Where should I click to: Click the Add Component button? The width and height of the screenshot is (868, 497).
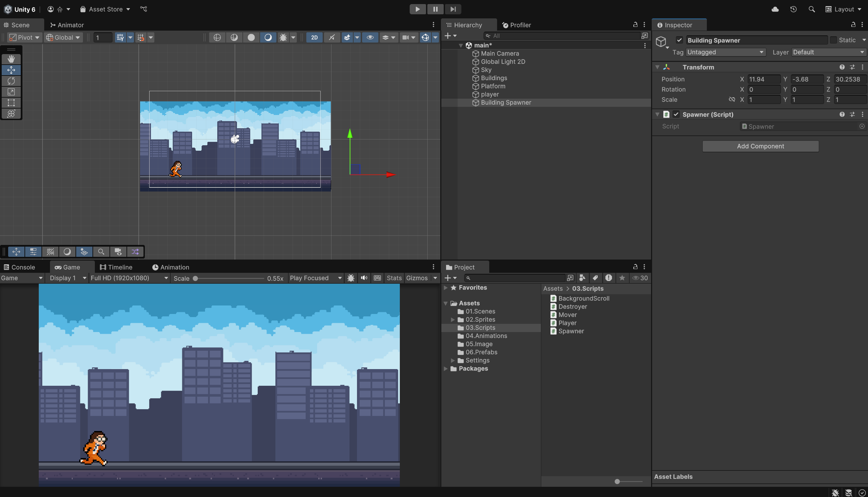coord(760,146)
